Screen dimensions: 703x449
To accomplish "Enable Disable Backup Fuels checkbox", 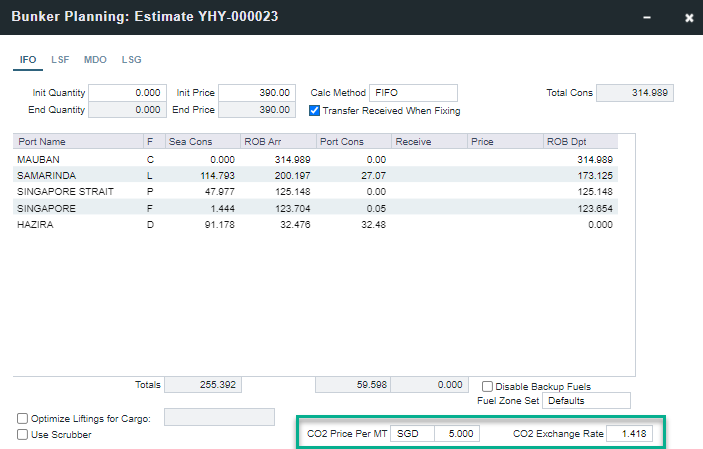I will [x=487, y=386].
